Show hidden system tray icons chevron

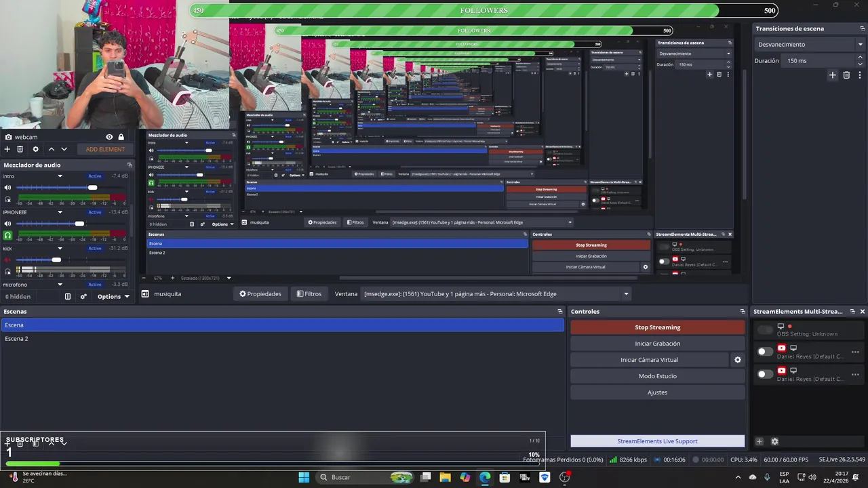point(738,477)
